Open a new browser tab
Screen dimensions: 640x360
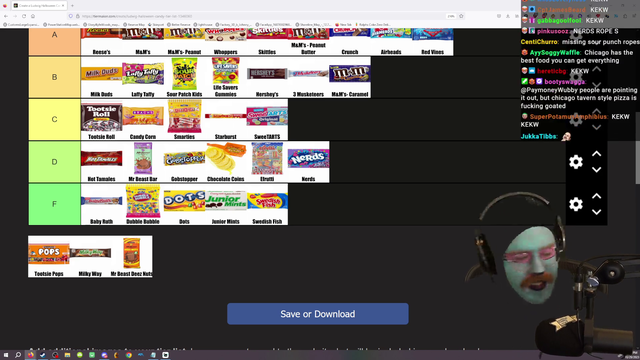coord(72,6)
